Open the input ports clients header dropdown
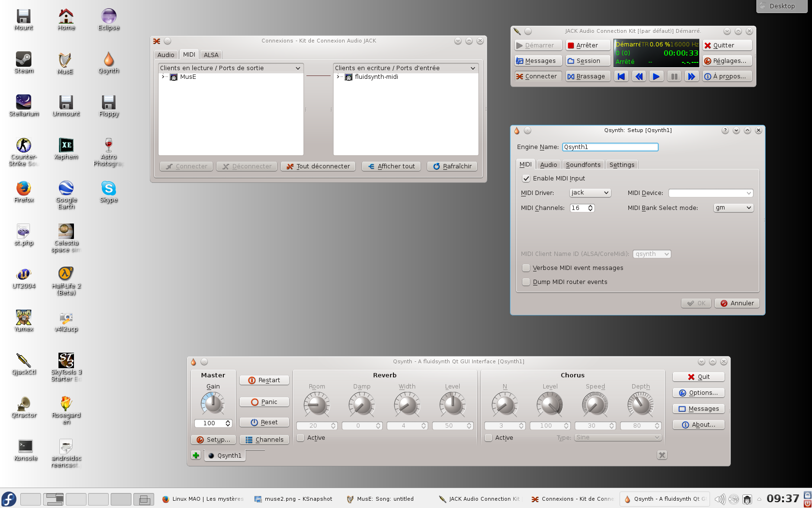Screen dimensions: 812x508 pyautogui.click(x=406, y=68)
